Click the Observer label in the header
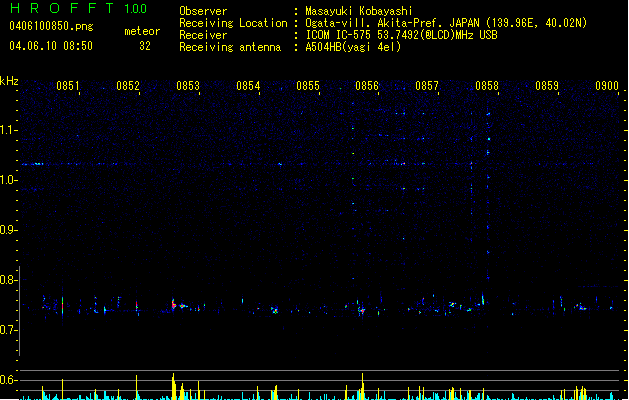Image resolution: width=629 pixels, height=400 pixels. (203, 11)
